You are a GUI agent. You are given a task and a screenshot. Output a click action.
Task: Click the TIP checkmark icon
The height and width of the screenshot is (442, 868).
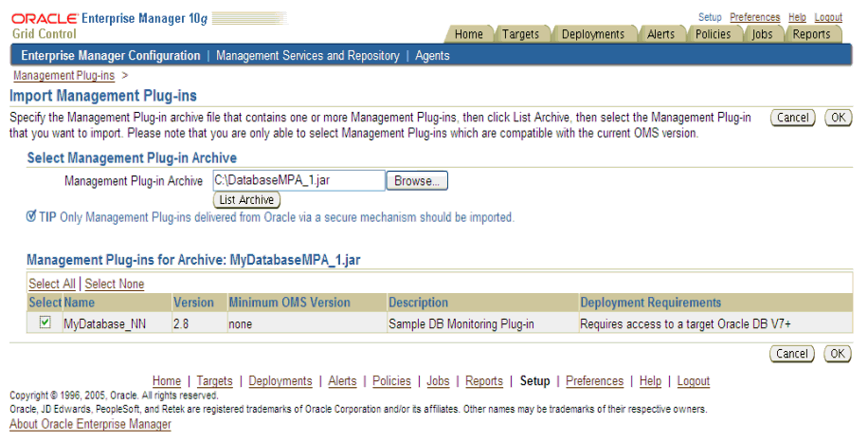[x=31, y=217]
